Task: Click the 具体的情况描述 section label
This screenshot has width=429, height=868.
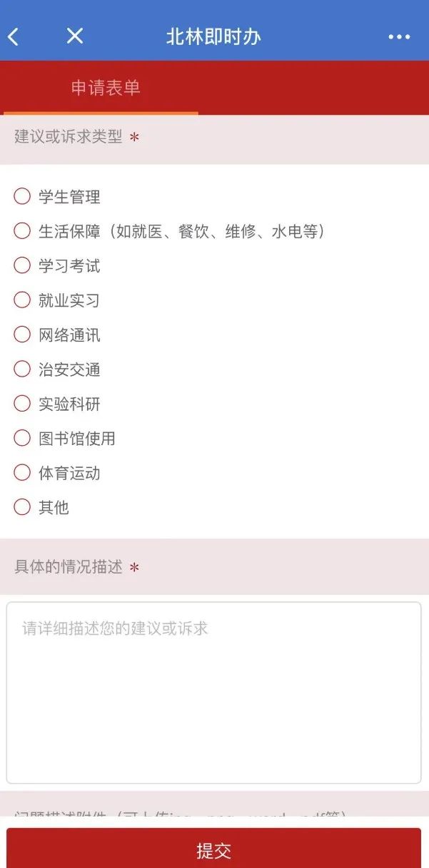Action: pos(69,567)
